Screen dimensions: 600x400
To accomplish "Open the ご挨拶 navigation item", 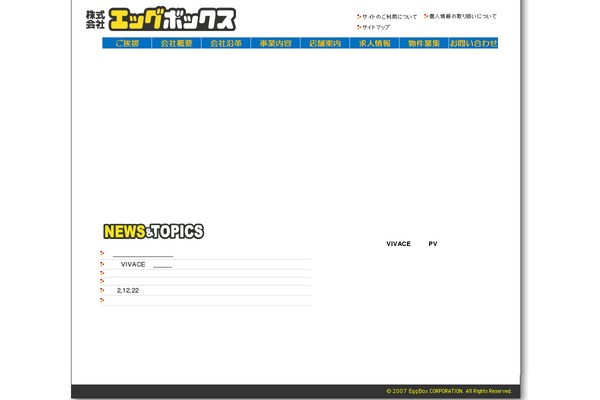I will point(127,43).
